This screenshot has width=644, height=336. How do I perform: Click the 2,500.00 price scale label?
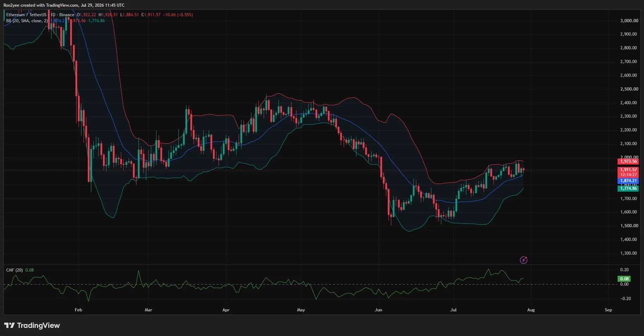[629, 89]
